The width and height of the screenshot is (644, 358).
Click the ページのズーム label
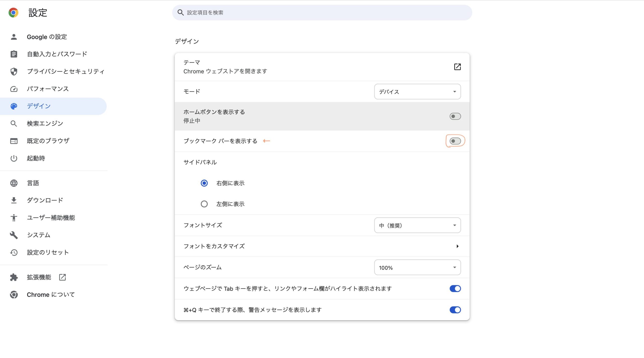coord(203,267)
